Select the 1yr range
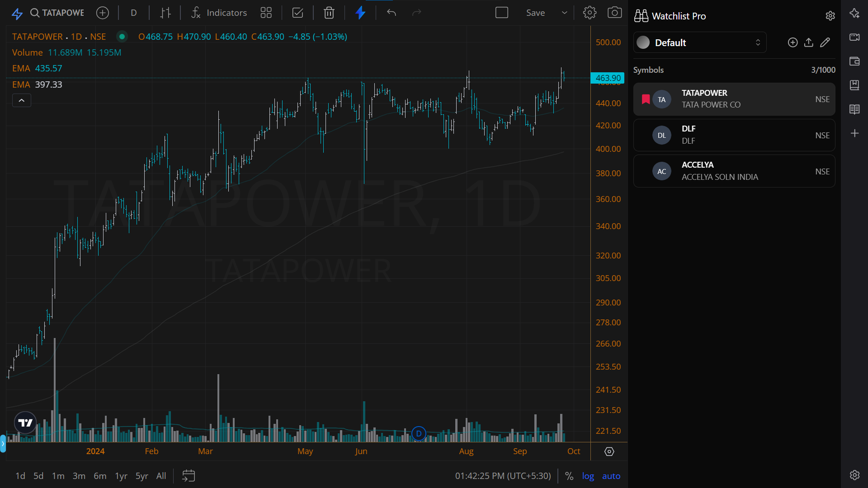 coord(121,476)
